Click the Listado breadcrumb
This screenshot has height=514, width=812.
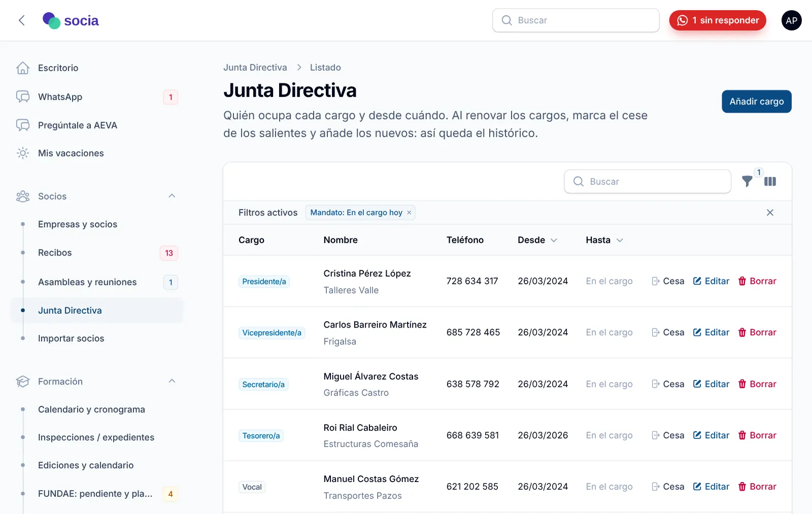[325, 68]
